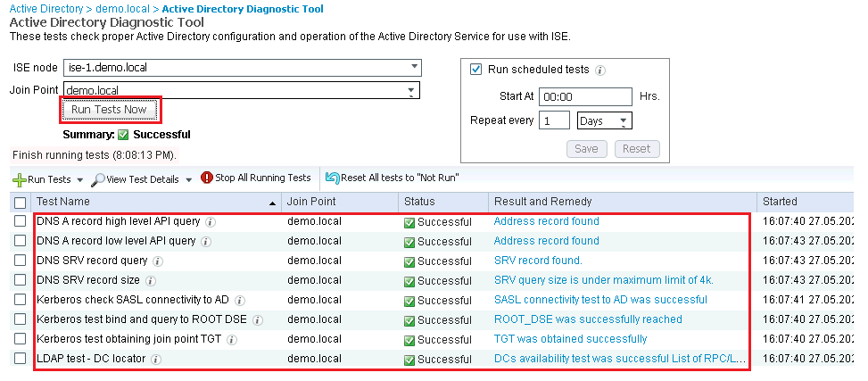Open info icon for LDAP test - DC locator
This screenshot has height=381, width=868.
(156, 360)
